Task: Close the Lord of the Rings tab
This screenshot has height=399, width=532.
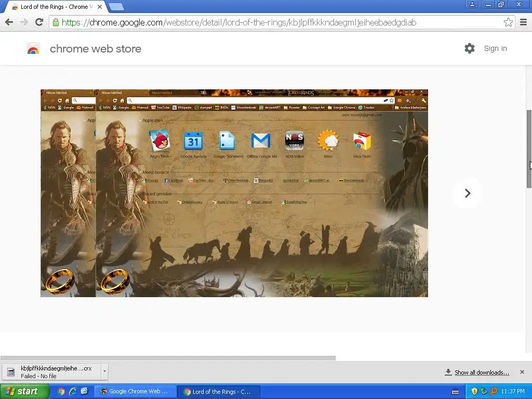Action: click(x=100, y=6)
